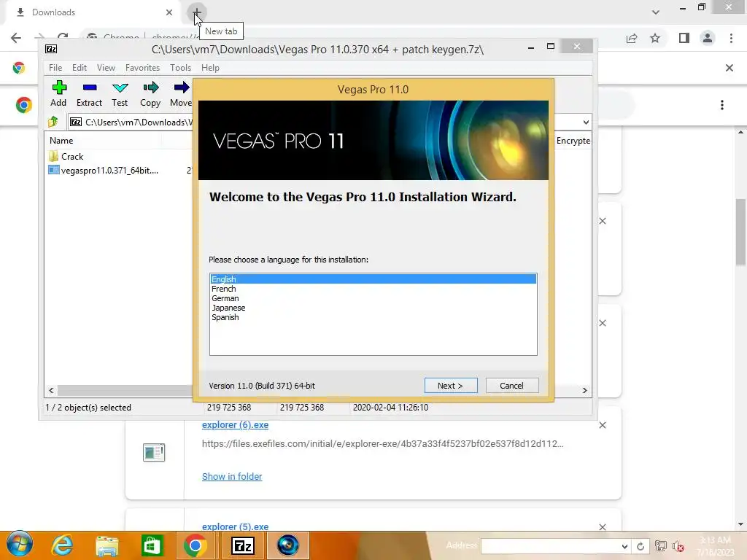Switch to 7-Zip from the taskbar

pyautogui.click(x=242, y=545)
